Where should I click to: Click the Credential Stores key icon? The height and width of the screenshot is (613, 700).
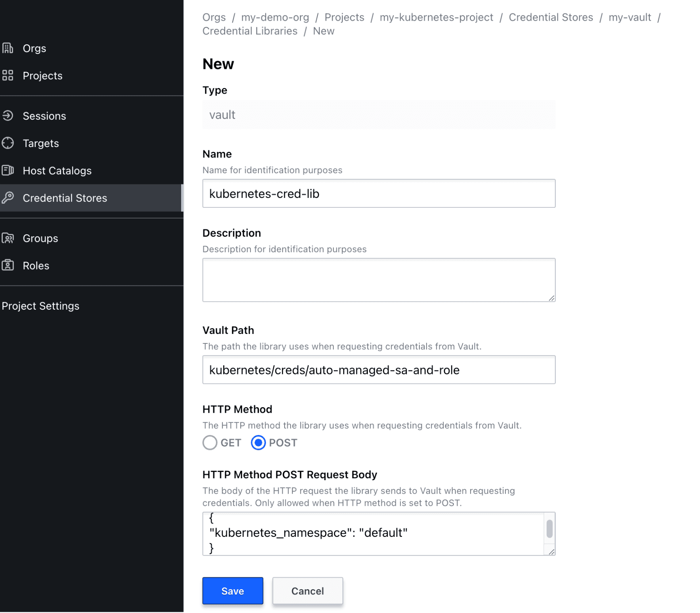click(x=8, y=198)
